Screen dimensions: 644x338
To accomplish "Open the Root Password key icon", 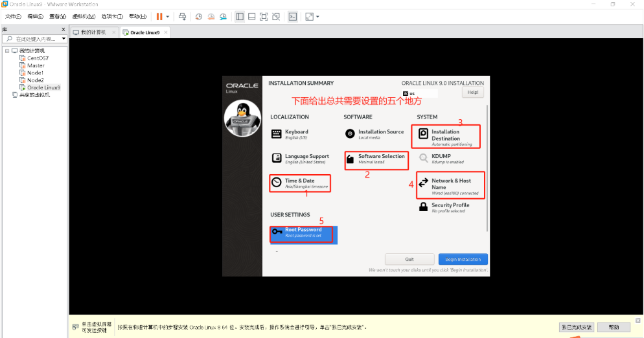I will tap(277, 232).
